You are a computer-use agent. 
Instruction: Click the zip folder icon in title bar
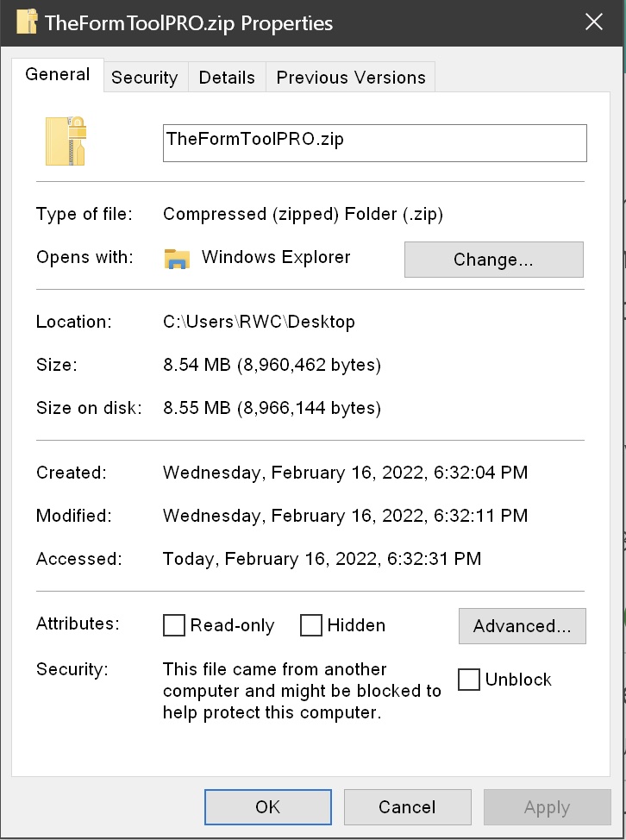[x=27, y=22]
